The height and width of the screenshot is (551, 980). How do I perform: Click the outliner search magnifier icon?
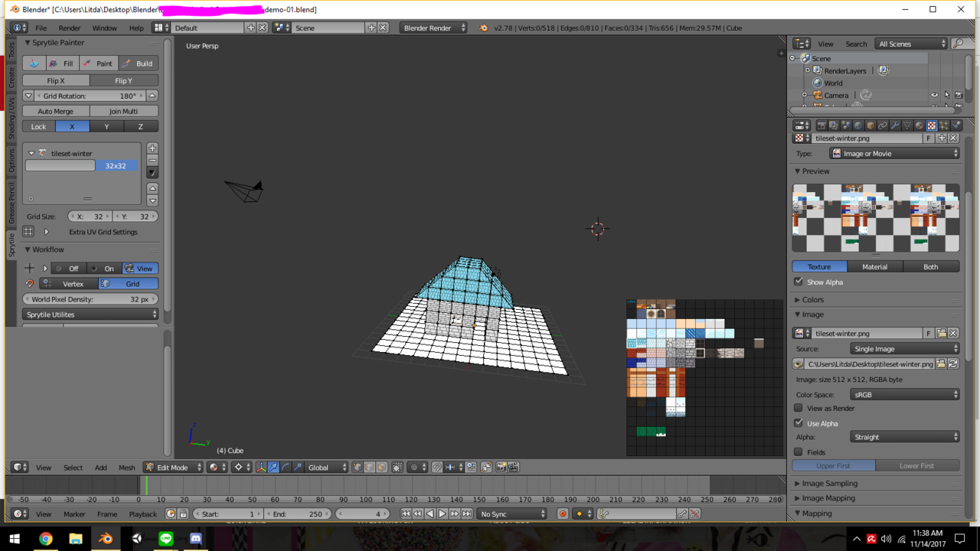pyautogui.click(x=958, y=44)
